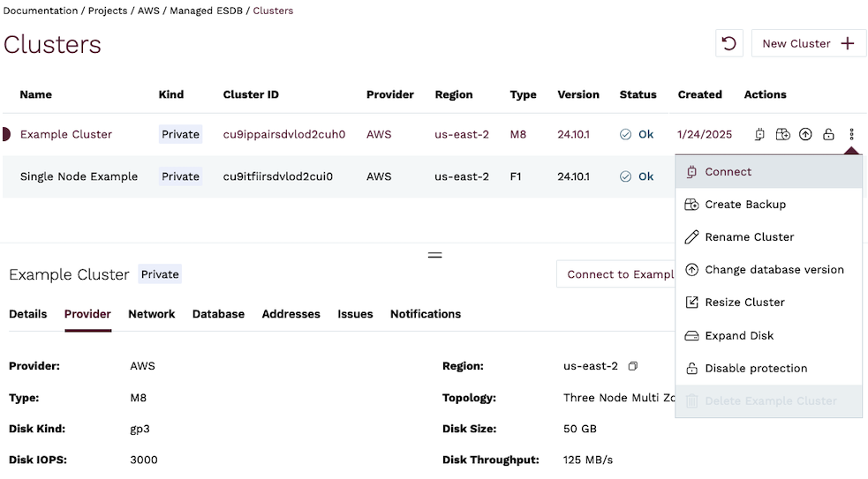
Task: Open the Database tab
Action: point(218,314)
